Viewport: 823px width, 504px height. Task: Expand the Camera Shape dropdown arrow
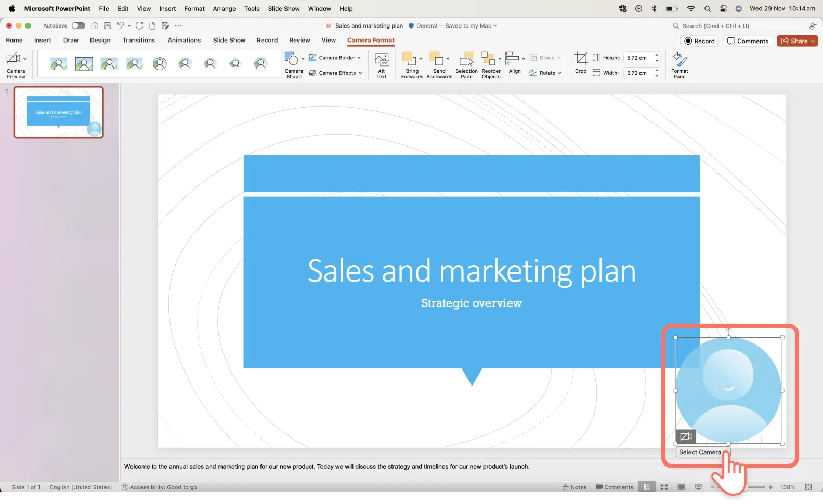[x=303, y=59]
